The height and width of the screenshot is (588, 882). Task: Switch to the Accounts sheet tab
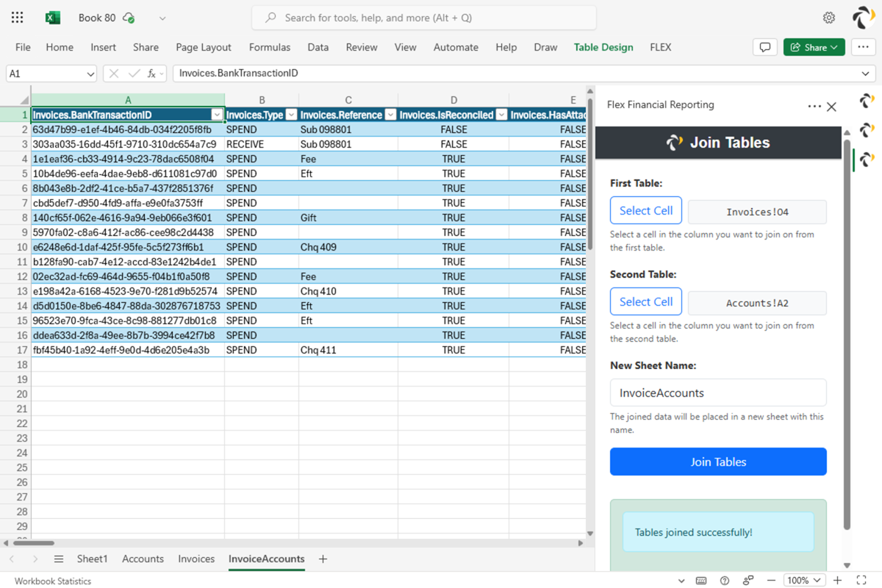[x=143, y=559]
